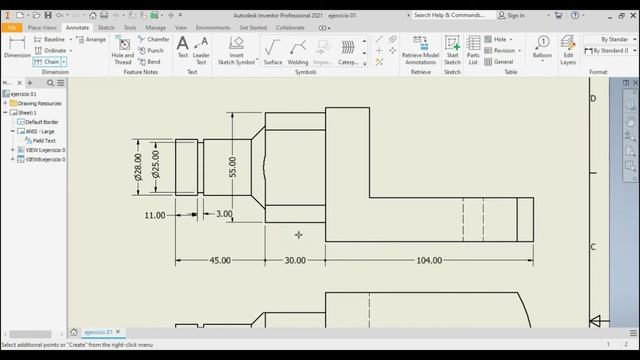Switch to the Manage ribbon tab
The height and width of the screenshot is (360, 640).
click(156, 28)
